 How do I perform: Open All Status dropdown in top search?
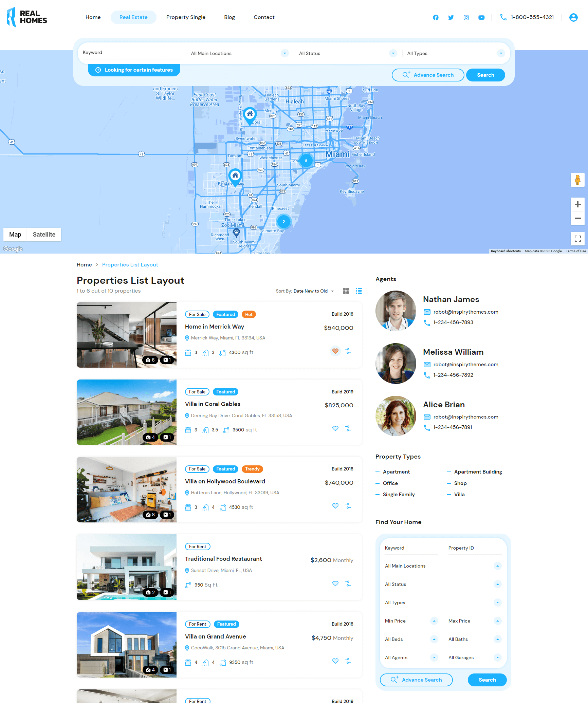pos(348,53)
